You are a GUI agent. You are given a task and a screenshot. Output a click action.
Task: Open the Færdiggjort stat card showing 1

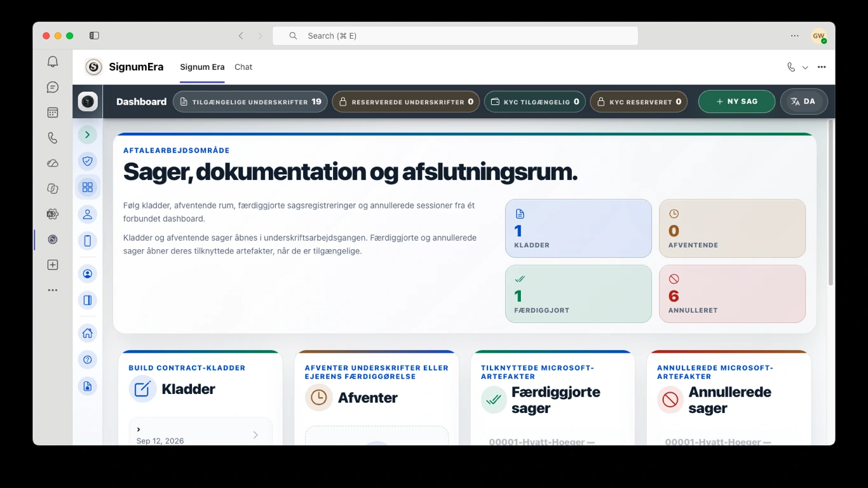578,294
